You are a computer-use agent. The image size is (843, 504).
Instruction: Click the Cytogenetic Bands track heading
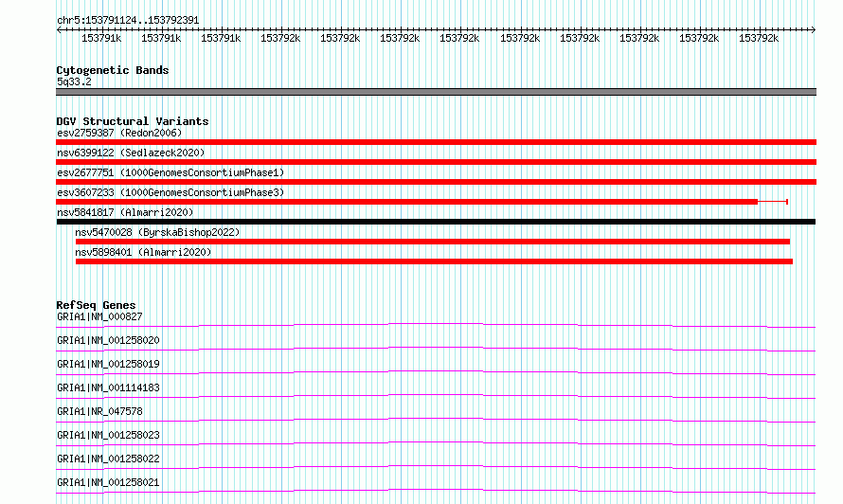(x=113, y=70)
